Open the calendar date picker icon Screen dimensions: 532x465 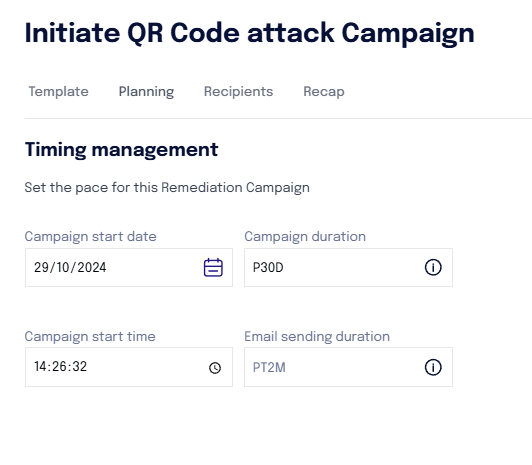point(213,268)
